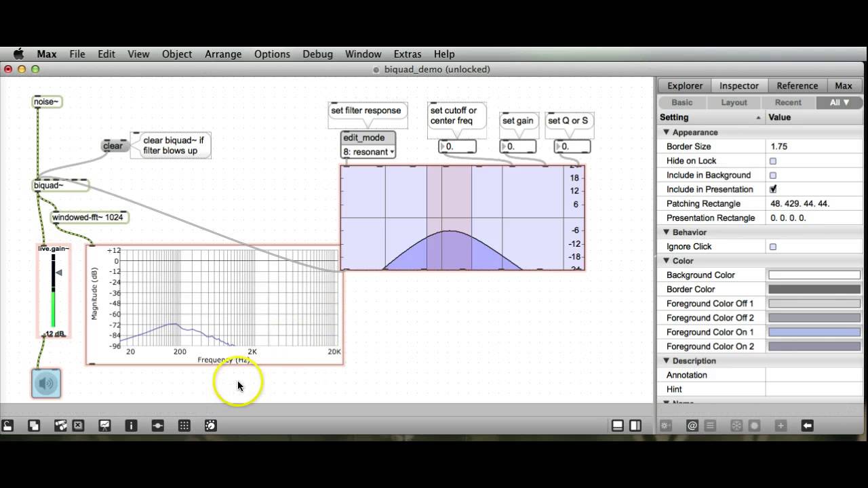Screen dimensions: 868x488
Task: Open the Inspector with the i icon
Action: click(131, 426)
